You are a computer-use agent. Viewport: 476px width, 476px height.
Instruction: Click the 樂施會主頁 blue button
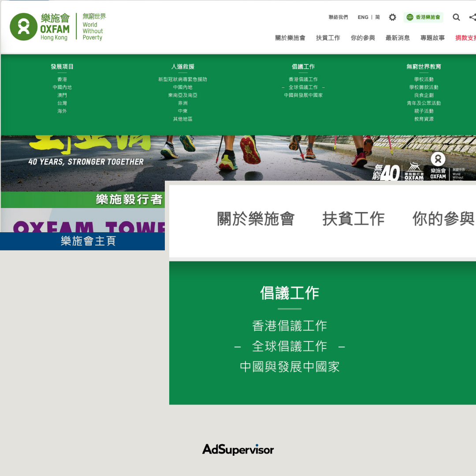(x=82, y=241)
